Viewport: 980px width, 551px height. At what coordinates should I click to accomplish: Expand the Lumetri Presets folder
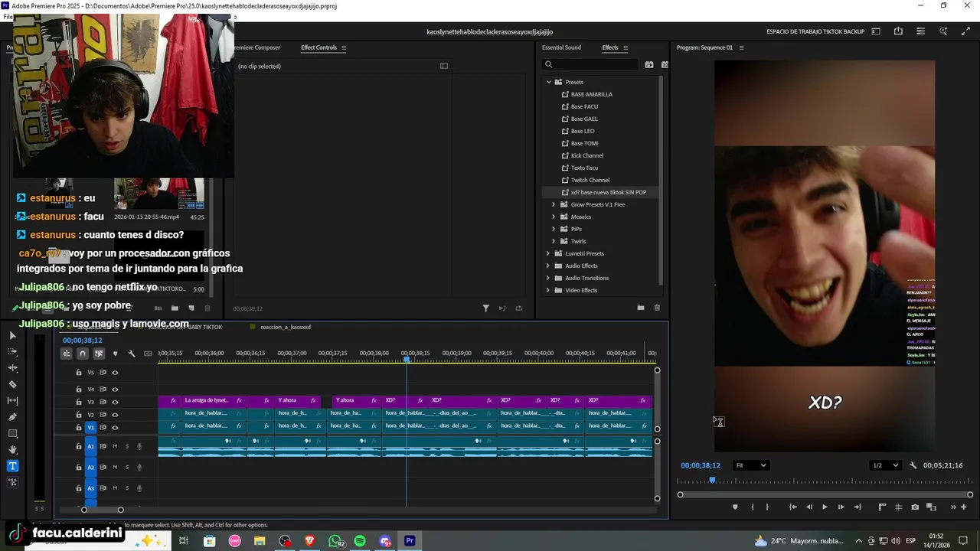548,253
